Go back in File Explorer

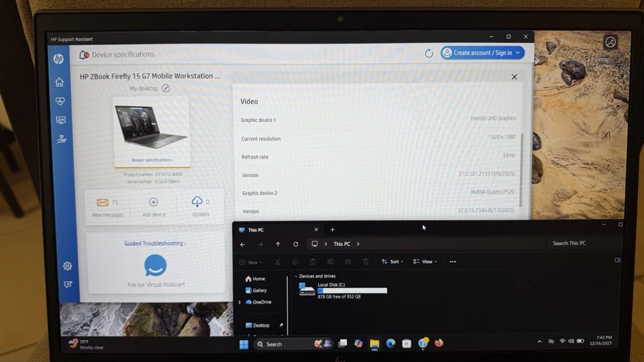pyautogui.click(x=243, y=244)
